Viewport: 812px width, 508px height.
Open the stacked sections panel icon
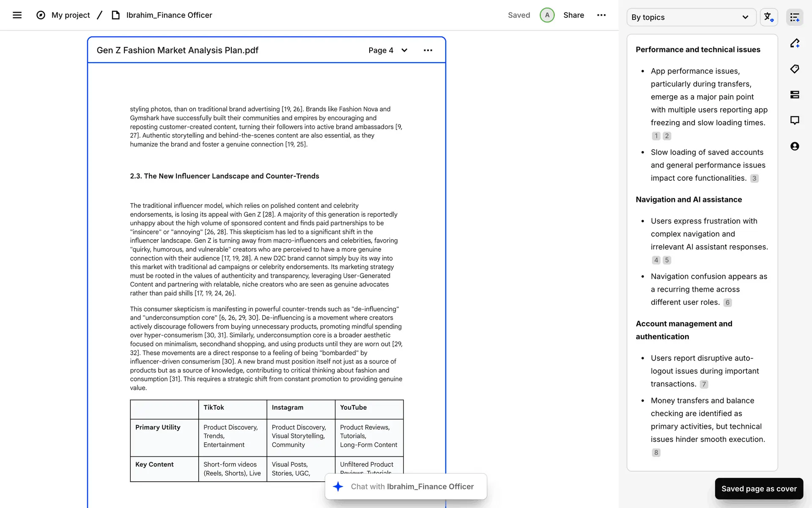[x=795, y=95]
